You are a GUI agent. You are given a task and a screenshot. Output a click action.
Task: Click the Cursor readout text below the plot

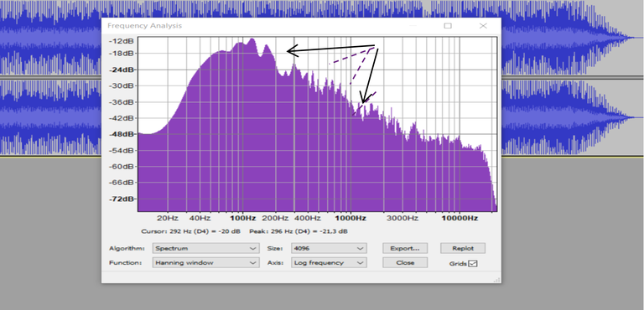click(x=190, y=231)
